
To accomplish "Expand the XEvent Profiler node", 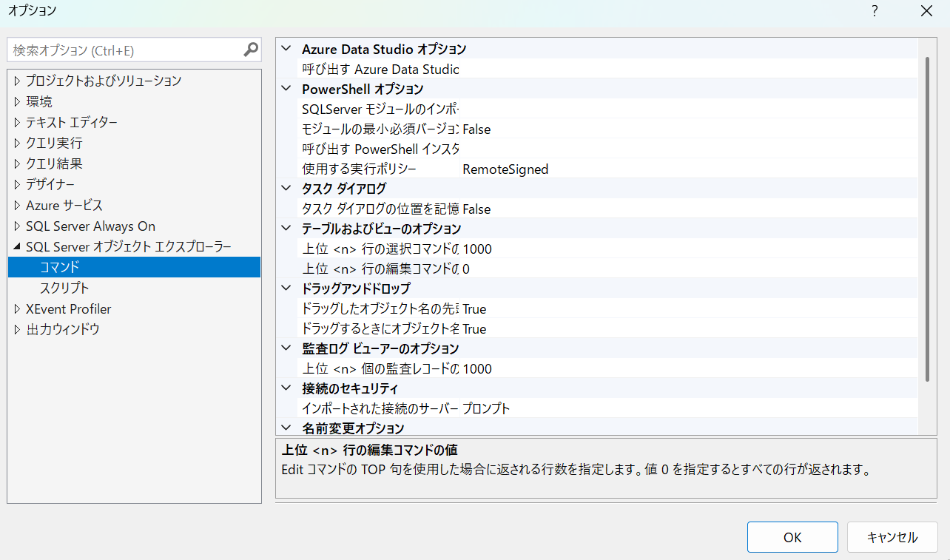I will pos(18,308).
